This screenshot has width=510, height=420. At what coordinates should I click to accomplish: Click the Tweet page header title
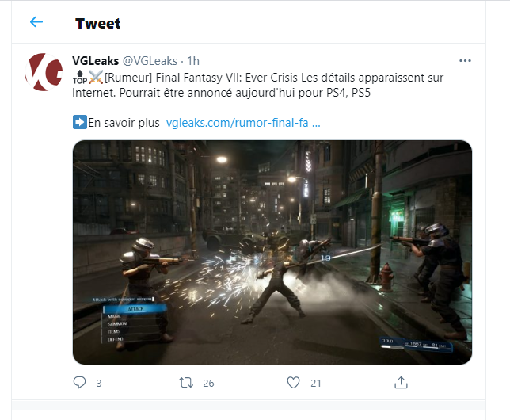coord(98,24)
